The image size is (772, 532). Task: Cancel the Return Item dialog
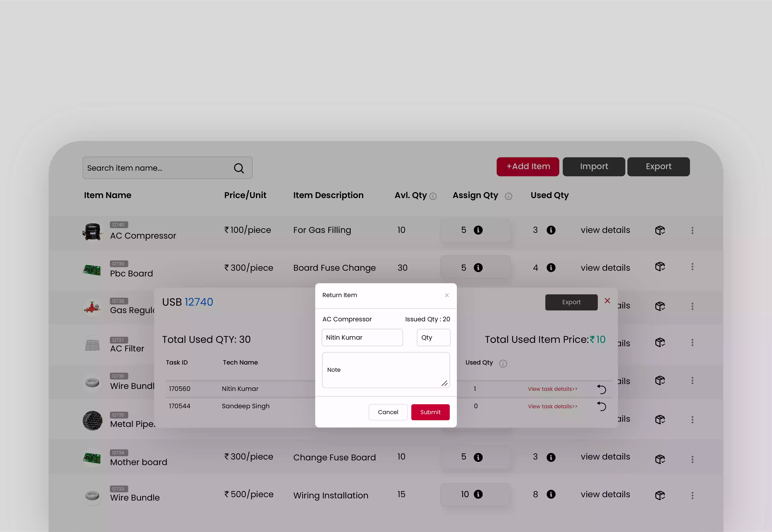click(388, 412)
